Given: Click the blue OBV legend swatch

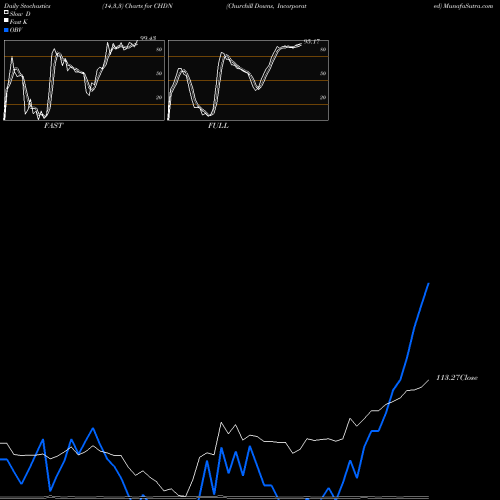Looking at the screenshot, I should 6,30.
